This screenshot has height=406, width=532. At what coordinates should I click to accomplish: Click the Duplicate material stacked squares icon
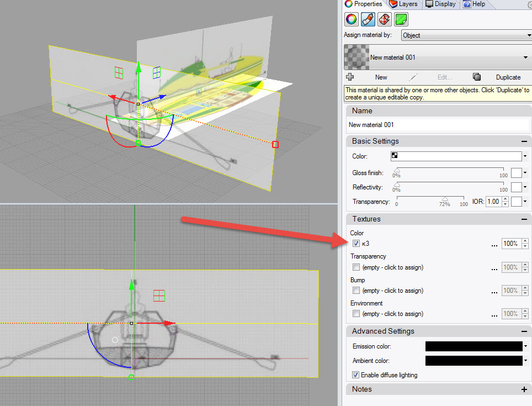click(477, 77)
